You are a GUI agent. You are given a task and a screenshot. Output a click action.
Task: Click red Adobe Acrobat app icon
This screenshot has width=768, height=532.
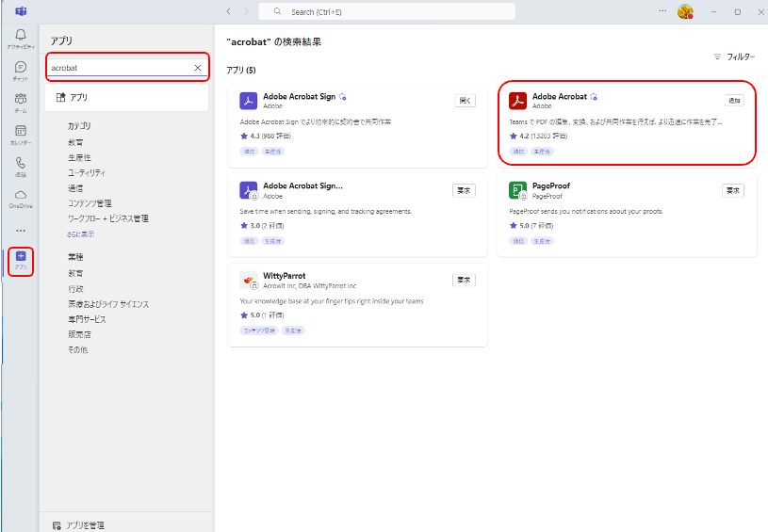(517, 101)
